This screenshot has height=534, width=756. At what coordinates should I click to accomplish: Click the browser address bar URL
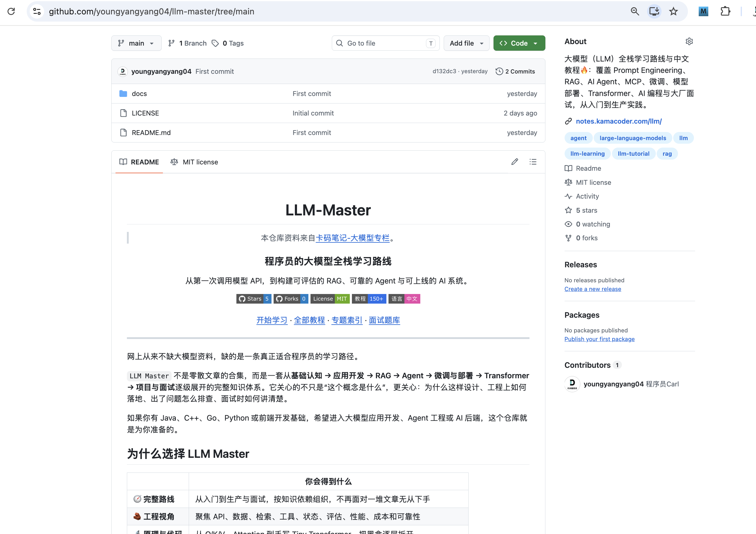tap(151, 11)
